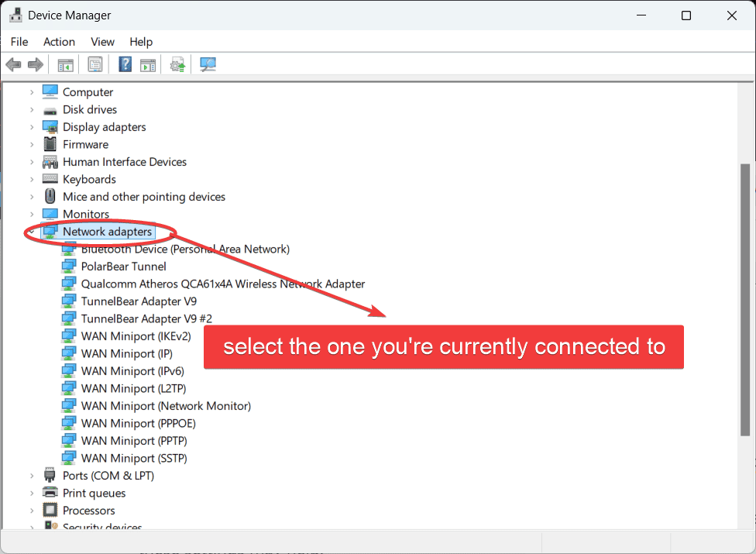Image resolution: width=756 pixels, height=554 pixels.
Task: Expand the Ports (COM & LPT) category
Action: tap(32, 476)
